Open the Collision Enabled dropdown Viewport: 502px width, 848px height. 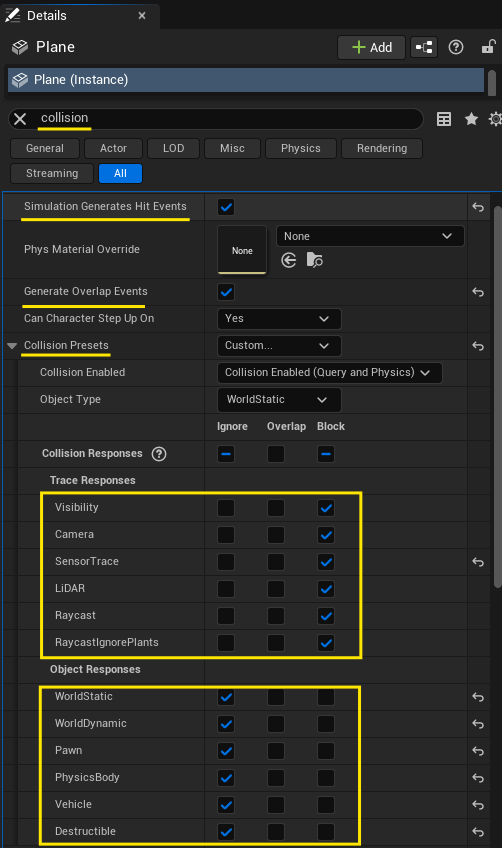pos(329,373)
